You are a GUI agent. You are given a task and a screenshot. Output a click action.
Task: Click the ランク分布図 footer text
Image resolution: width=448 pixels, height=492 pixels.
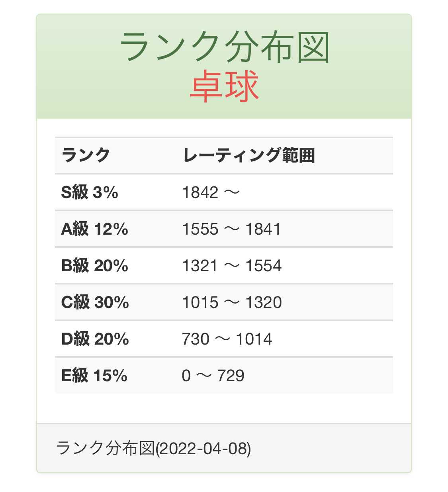tap(105, 448)
